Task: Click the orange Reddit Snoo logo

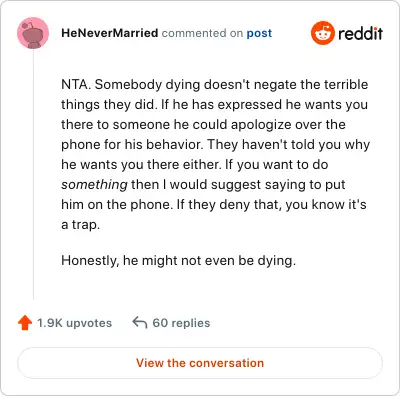Action: click(x=322, y=33)
